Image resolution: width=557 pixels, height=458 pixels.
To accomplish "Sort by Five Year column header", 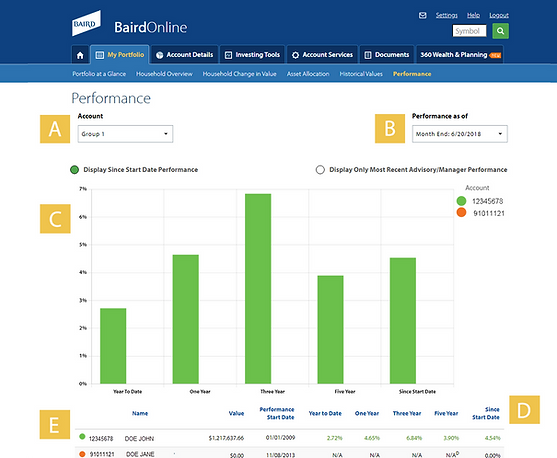I will [446, 413].
